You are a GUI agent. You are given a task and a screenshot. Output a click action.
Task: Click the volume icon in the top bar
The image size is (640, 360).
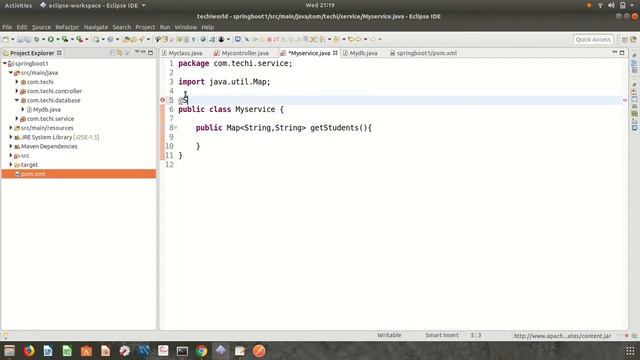(x=611, y=5)
